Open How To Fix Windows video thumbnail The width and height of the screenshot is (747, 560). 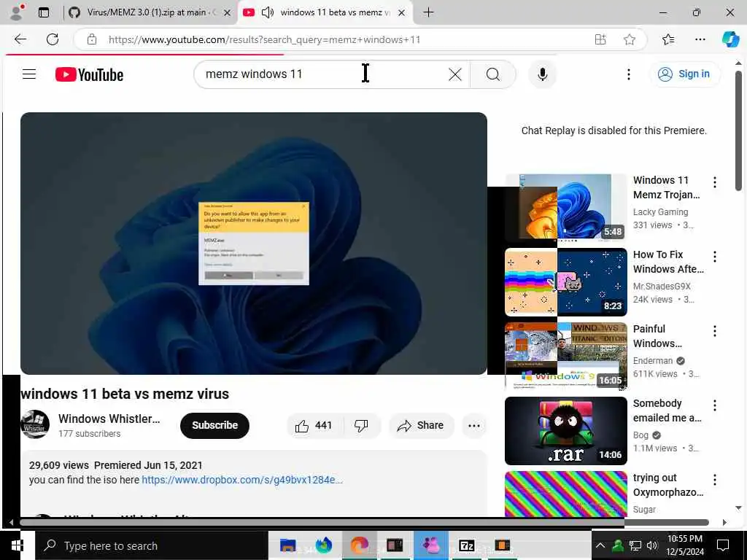pyautogui.click(x=566, y=282)
